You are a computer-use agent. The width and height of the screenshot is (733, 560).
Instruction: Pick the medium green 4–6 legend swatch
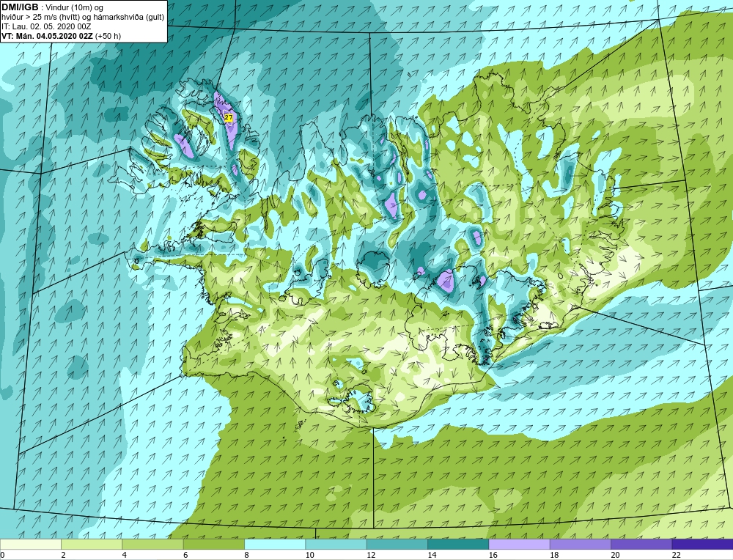153,544
